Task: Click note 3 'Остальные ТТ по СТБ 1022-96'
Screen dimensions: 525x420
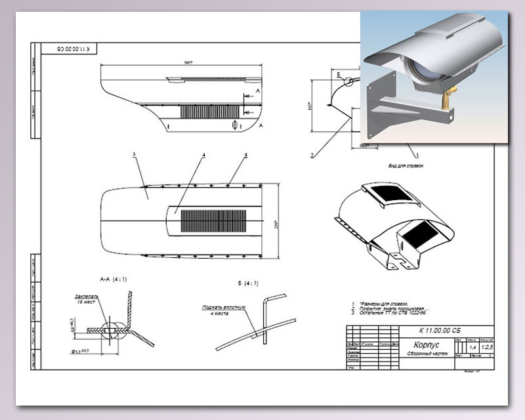Action: click(392, 313)
